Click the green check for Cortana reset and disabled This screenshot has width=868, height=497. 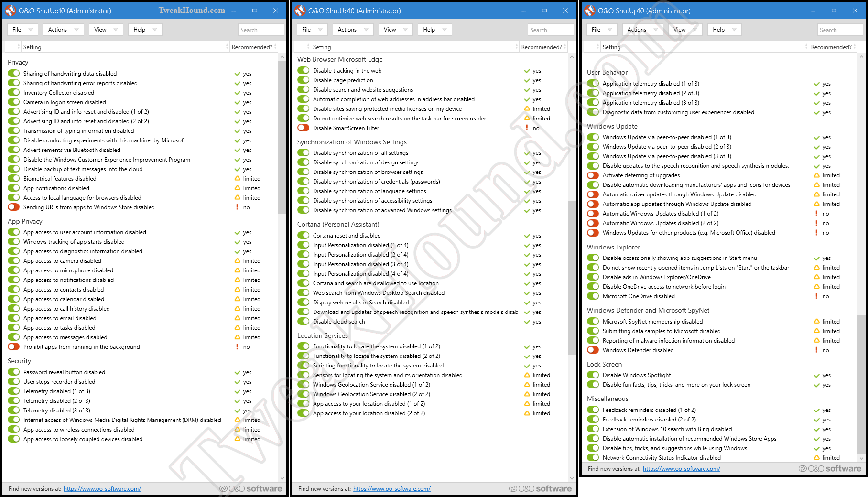click(527, 236)
